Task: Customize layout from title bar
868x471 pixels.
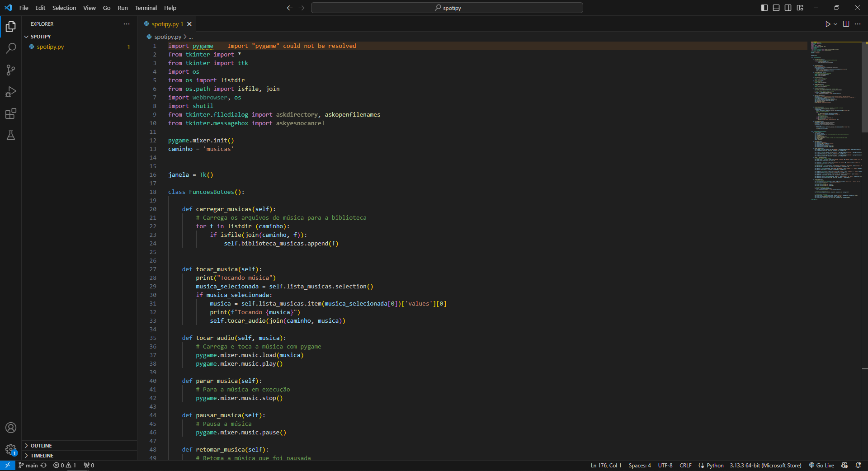Action: (x=800, y=8)
